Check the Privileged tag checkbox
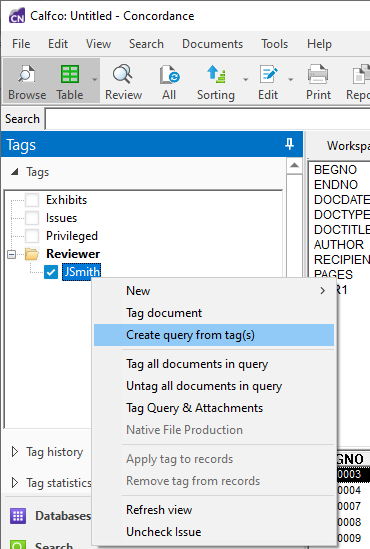This screenshot has height=549, width=370. (32, 236)
